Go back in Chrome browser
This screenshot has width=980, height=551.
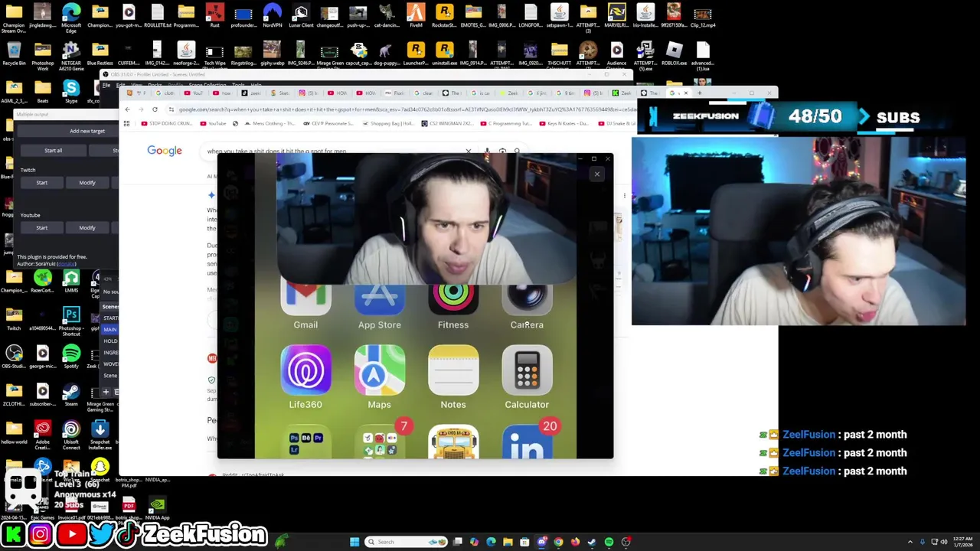coord(128,109)
